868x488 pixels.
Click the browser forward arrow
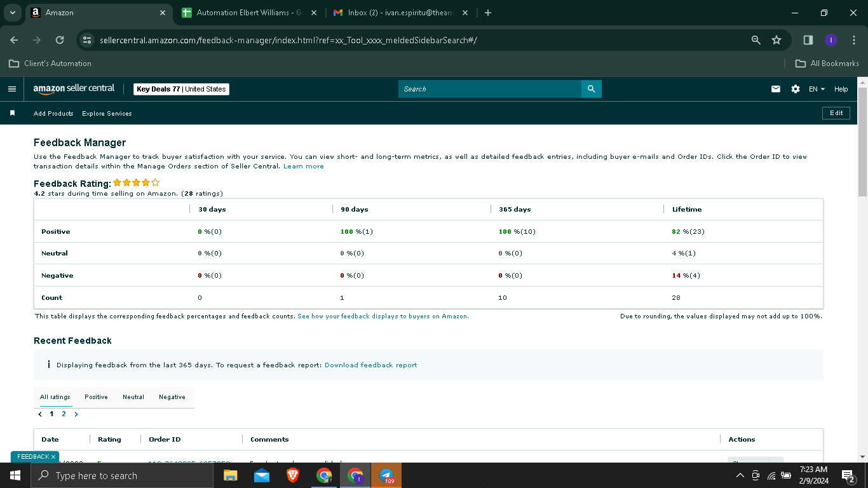click(x=37, y=40)
